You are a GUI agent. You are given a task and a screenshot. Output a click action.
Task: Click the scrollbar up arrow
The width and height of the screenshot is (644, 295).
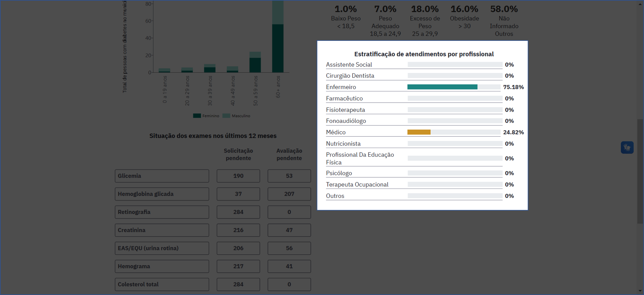[640, 4]
